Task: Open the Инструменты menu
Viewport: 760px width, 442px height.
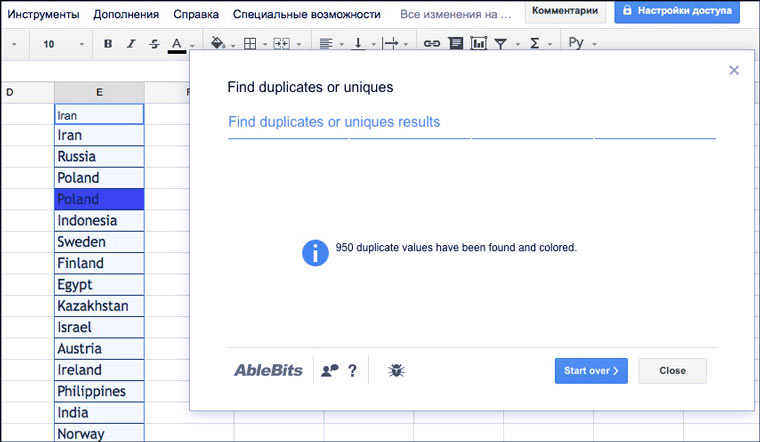Action: (43, 15)
